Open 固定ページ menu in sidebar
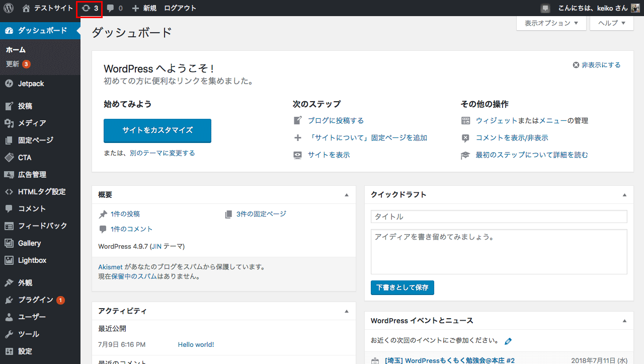 40,140
